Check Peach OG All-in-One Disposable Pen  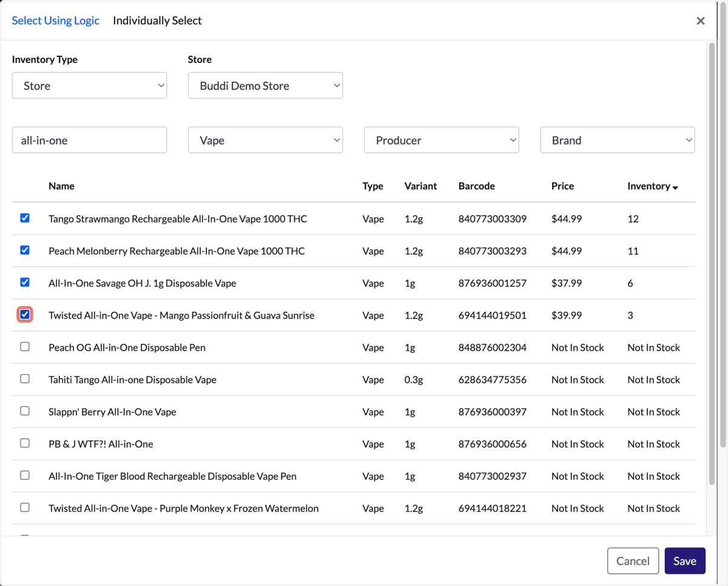[25, 346]
